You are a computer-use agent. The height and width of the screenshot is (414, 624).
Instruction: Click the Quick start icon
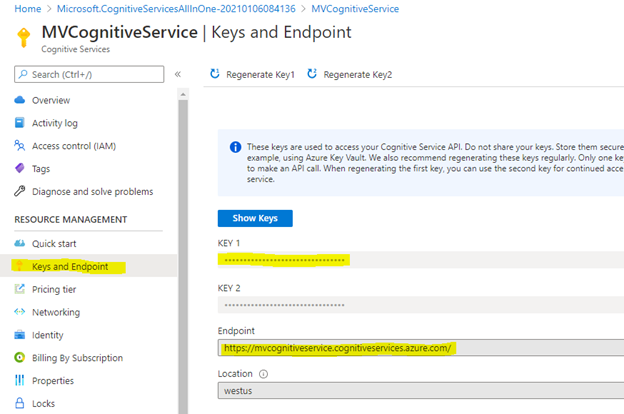(20, 243)
